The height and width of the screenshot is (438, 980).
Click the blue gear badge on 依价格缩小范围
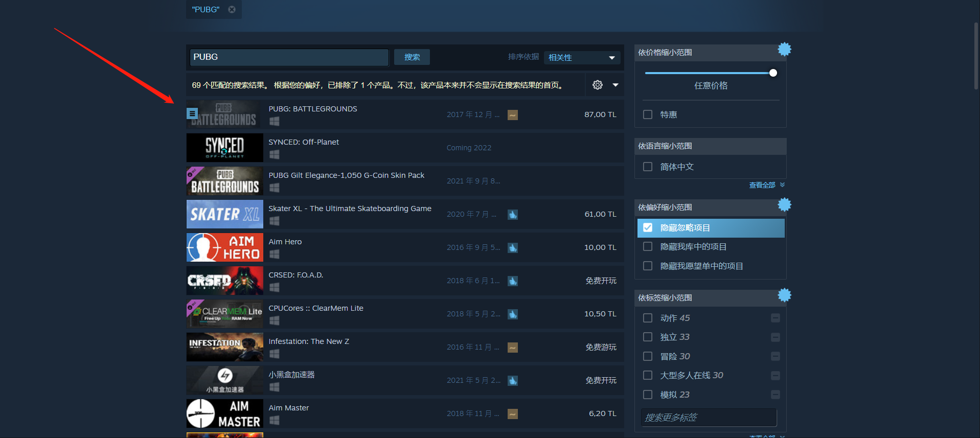(x=784, y=50)
